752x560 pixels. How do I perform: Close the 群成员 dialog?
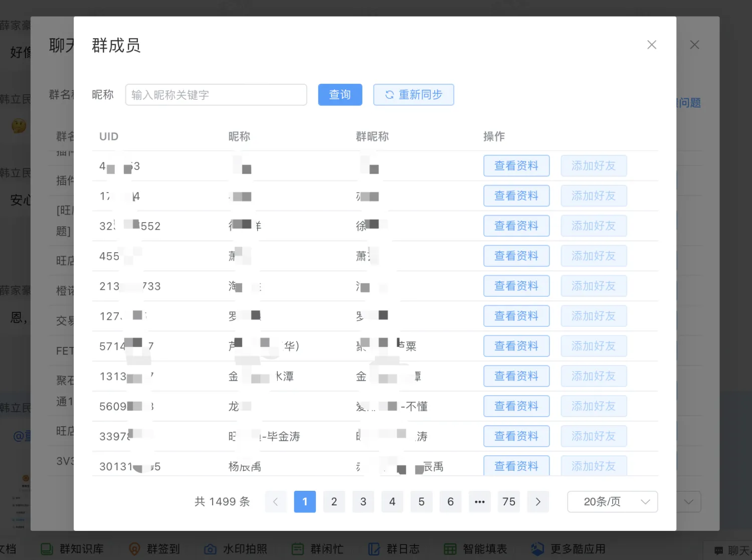[x=652, y=45]
